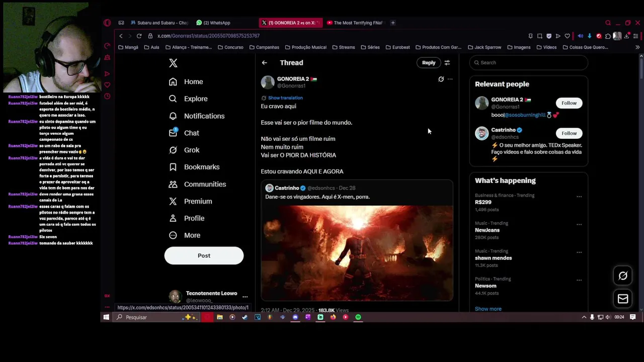Click the X logo in sidebar
The image size is (644, 362).
173,63
